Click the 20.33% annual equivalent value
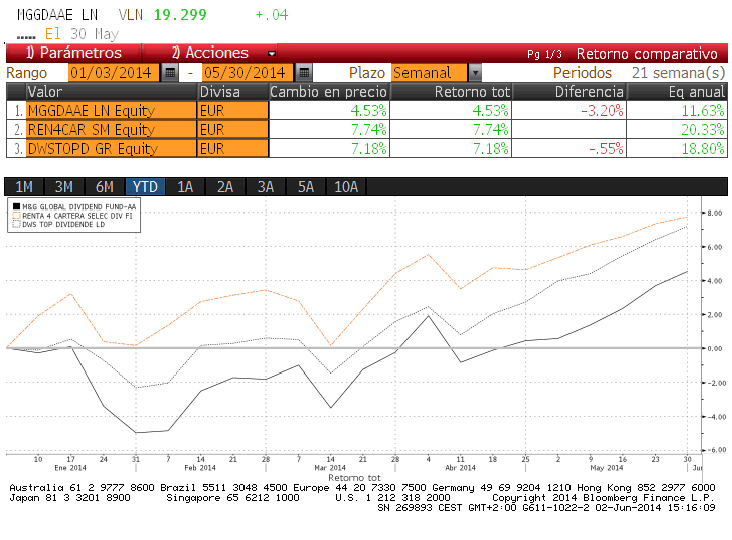Viewport: 732px width, 540px height. pyautogui.click(x=703, y=129)
